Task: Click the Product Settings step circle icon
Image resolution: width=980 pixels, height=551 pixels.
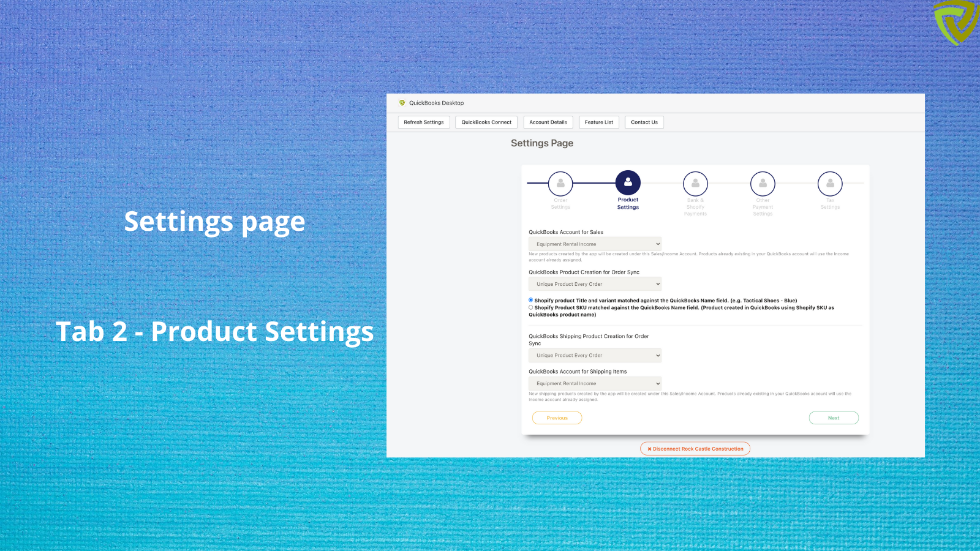Action: point(628,182)
